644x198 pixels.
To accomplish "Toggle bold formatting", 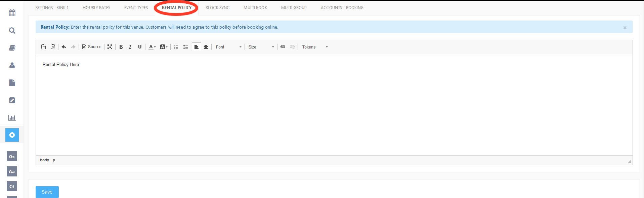I will (121, 47).
